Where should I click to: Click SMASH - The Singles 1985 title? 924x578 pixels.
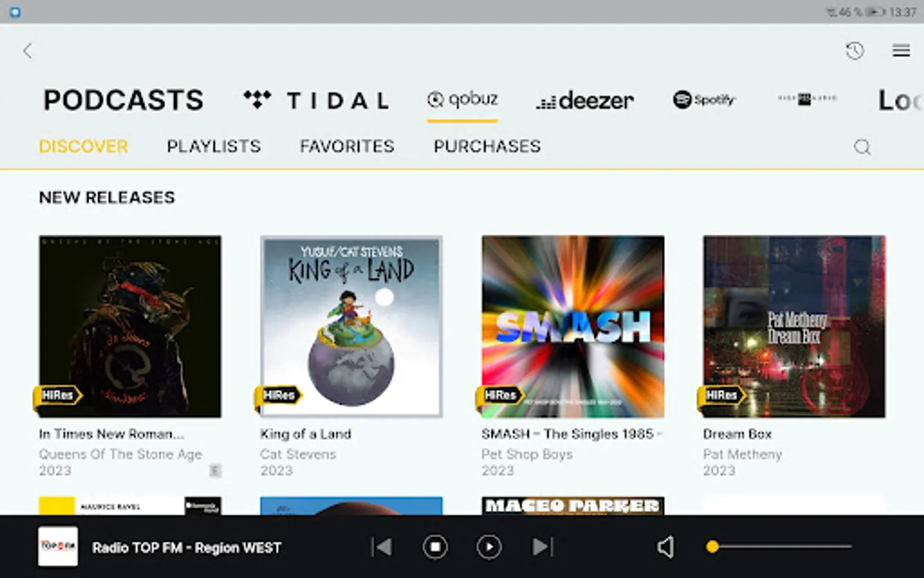click(x=571, y=434)
